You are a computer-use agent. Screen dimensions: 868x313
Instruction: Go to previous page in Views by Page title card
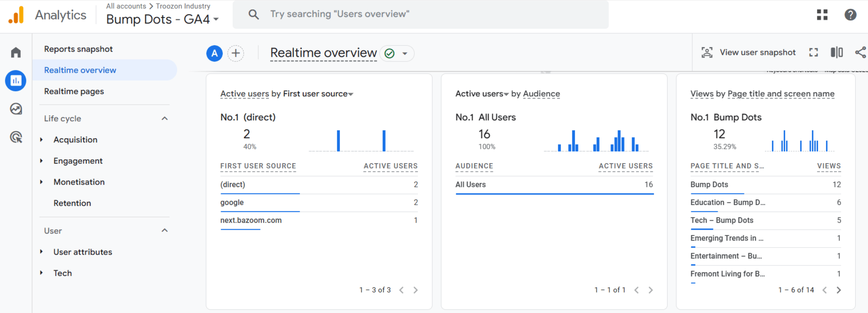click(825, 290)
